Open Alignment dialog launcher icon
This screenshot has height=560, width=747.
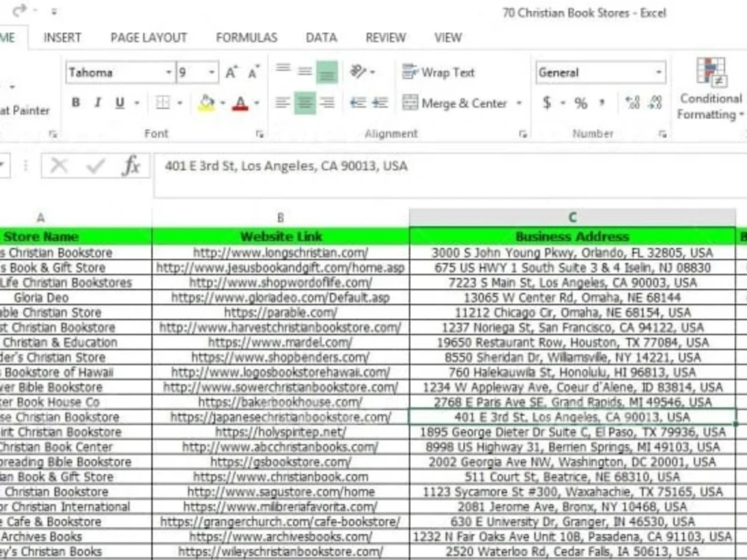(x=523, y=134)
